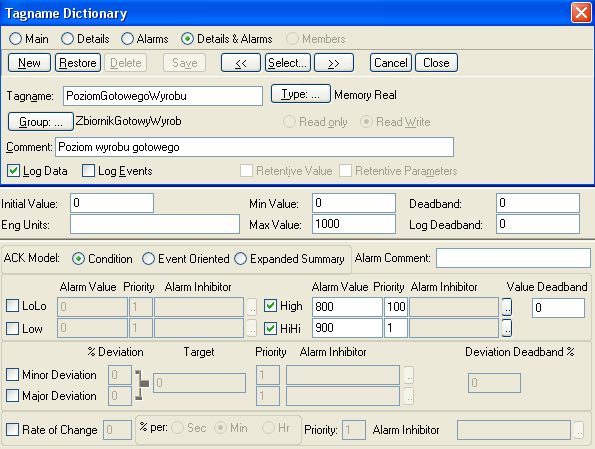Enable the Major Deviation checkbox
This screenshot has width=595, height=449.
(13, 395)
